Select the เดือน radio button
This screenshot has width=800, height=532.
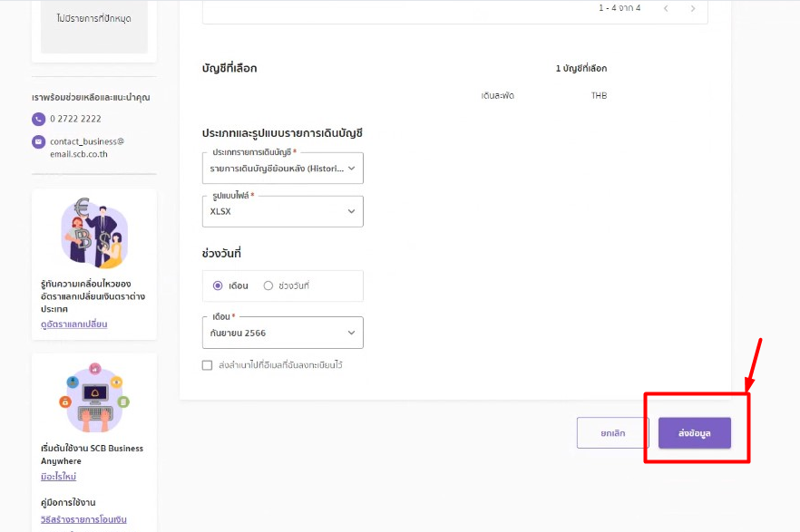218,285
